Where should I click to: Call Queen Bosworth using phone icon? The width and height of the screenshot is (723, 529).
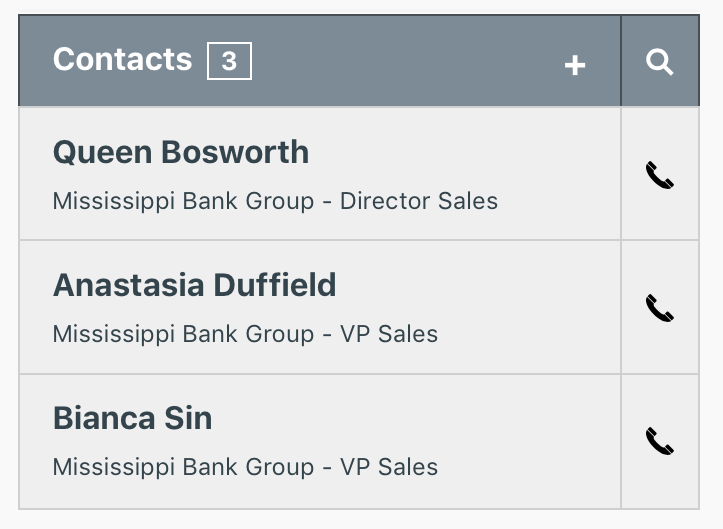659,175
